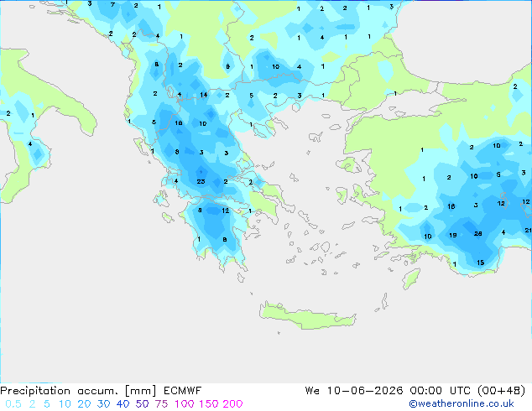Screen dimensions: 532x411
Task: Click the "40" legend value
Action: click(123, 404)
